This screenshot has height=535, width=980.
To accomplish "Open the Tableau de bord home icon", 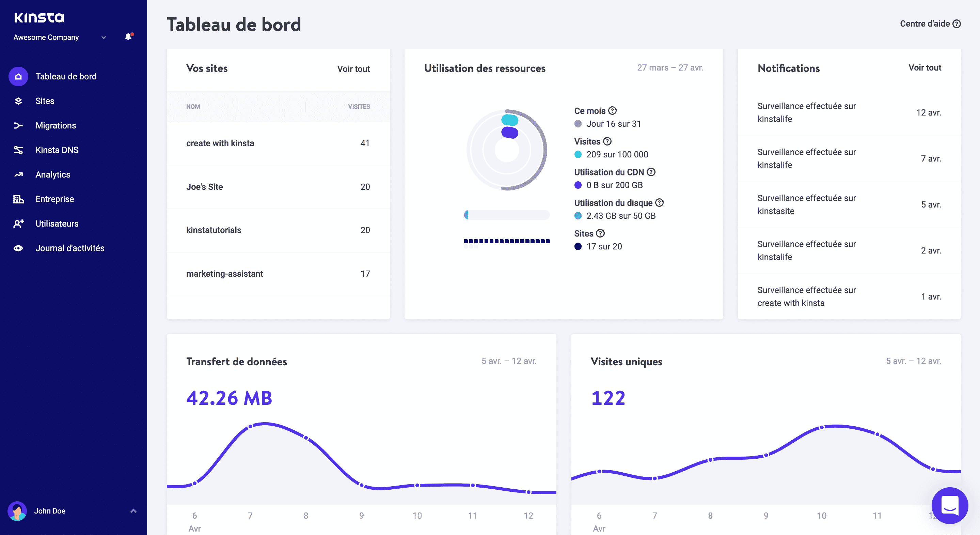I will [x=18, y=76].
